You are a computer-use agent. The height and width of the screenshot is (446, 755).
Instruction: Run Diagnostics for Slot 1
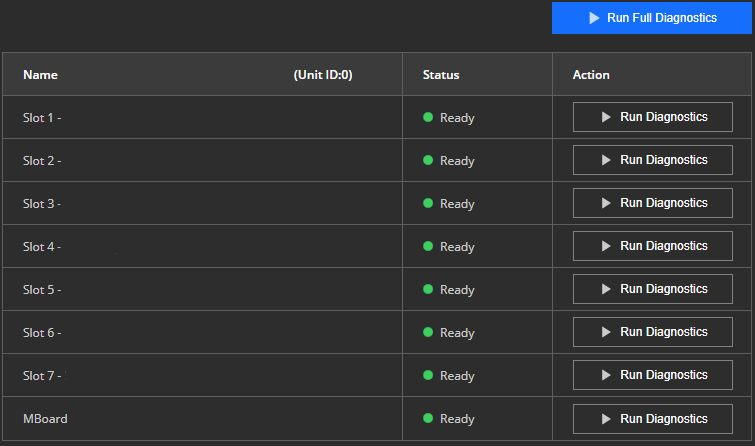pyautogui.click(x=652, y=117)
